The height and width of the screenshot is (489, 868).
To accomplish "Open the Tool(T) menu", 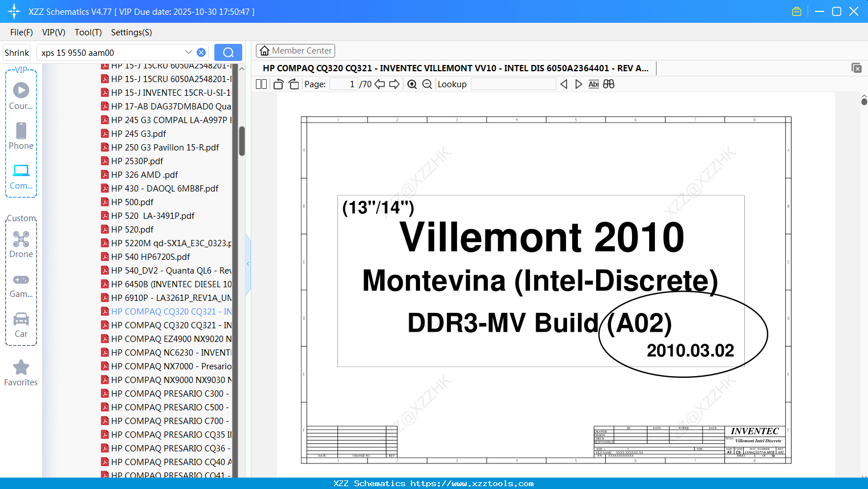I will tap(88, 32).
